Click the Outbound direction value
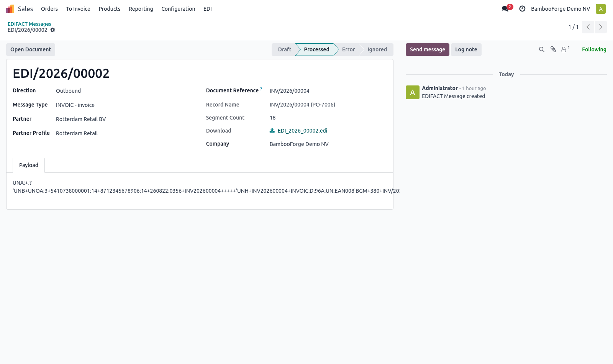 coord(68,91)
